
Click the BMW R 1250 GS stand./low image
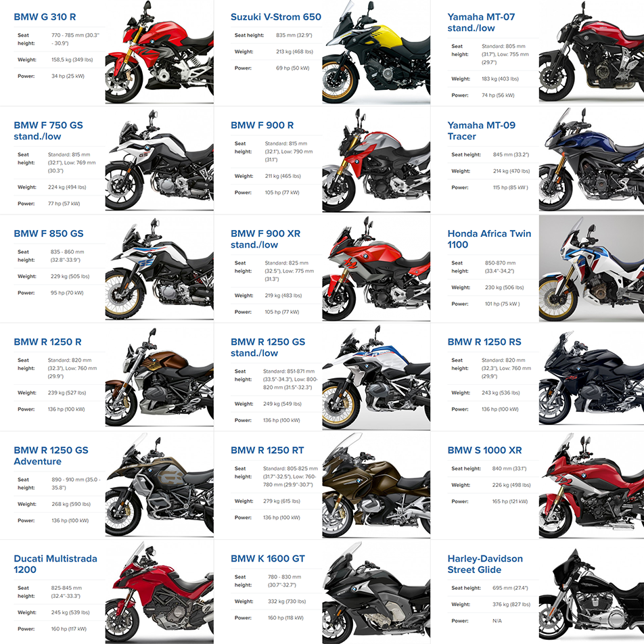(376, 377)
